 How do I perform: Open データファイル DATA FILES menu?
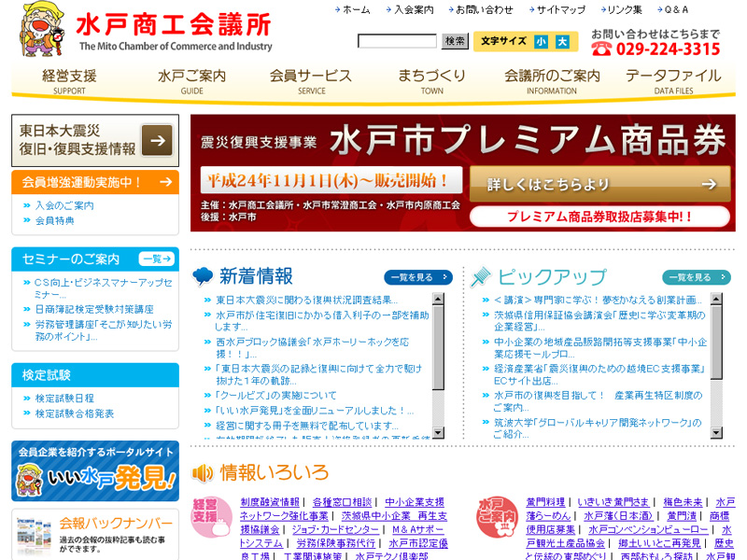click(673, 81)
